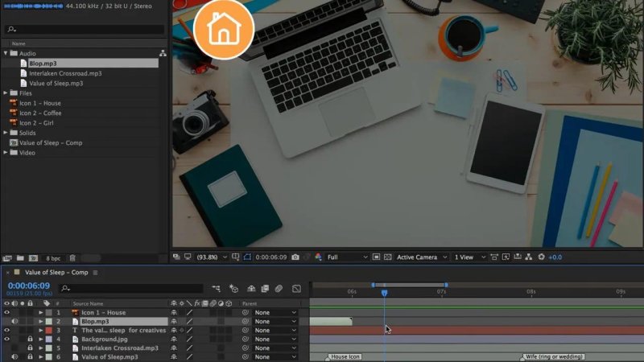Screen dimensions: 644x362
Task: Open Value of Sleep - Comp panel menu
Action: click(x=95, y=273)
